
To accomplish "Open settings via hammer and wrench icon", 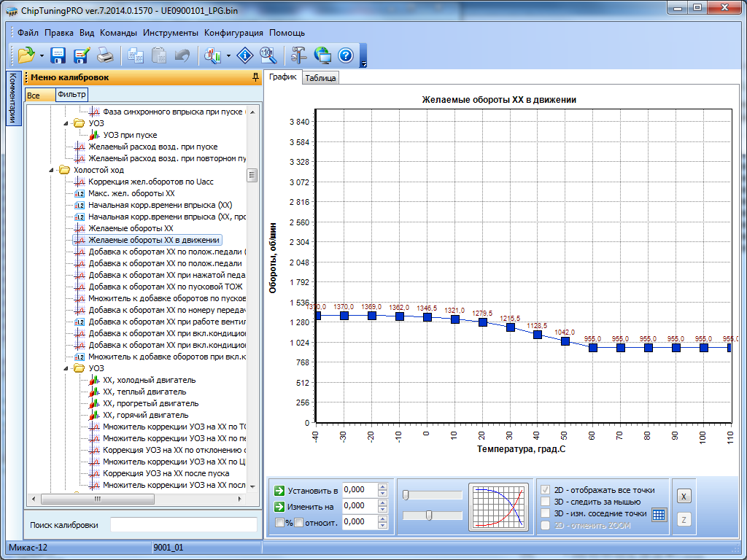I will 298,55.
